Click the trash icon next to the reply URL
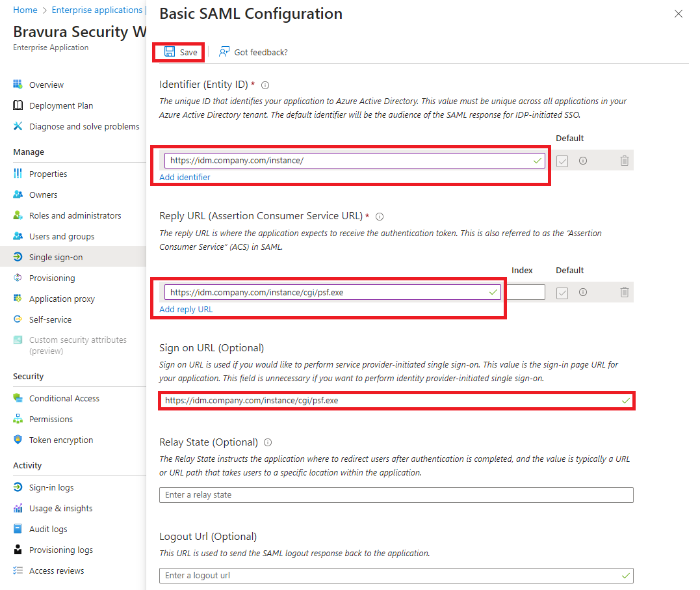The image size is (700, 590). point(625,292)
